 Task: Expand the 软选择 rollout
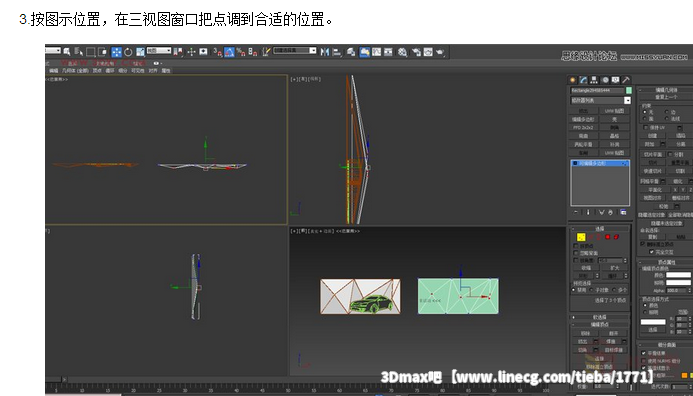600,317
